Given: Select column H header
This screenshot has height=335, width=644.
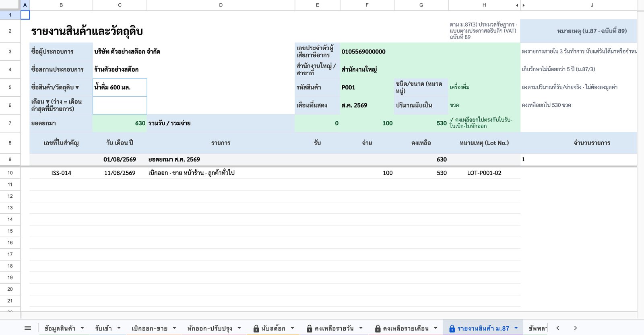Looking at the screenshot, I should tap(484, 5).
